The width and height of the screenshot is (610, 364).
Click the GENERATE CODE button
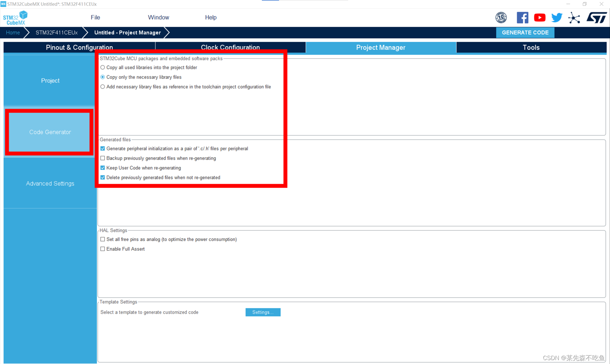(x=525, y=33)
